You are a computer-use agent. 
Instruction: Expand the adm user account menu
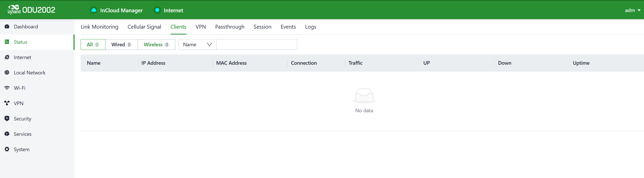coord(632,10)
